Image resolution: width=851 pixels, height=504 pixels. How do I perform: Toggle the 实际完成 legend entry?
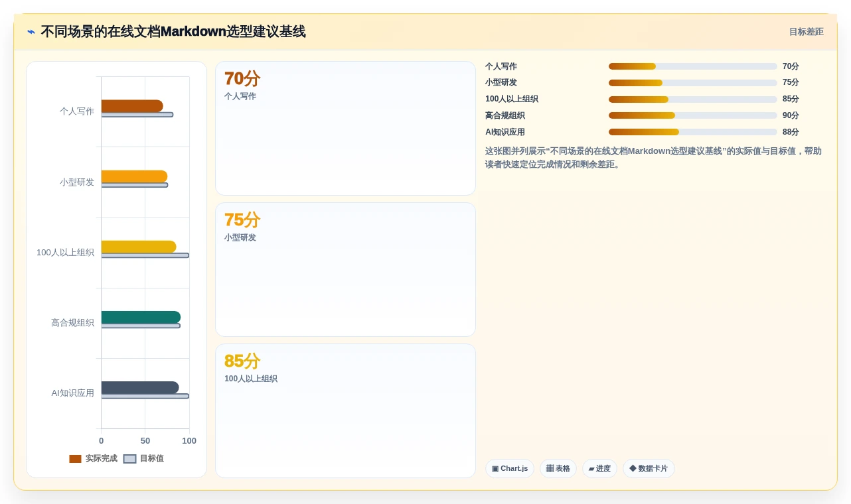(93, 458)
